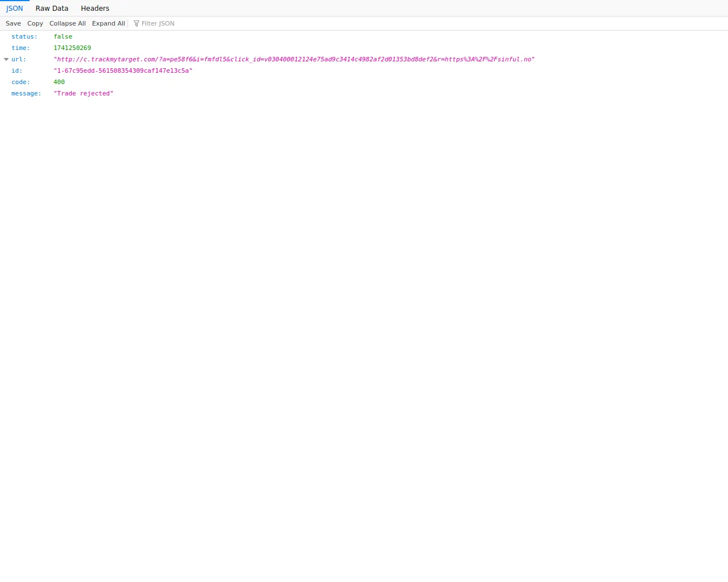
Task: Select the false value
Action: click(63, 36)
